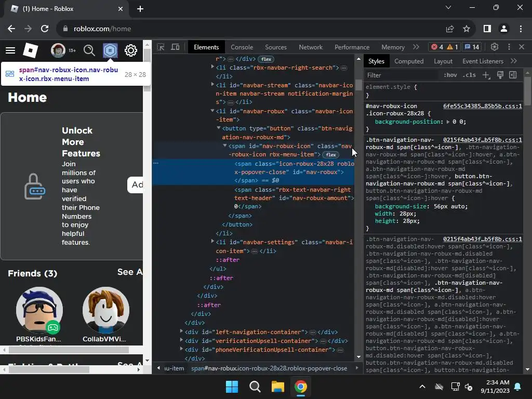532x399 pixels.
Task: Open DevTools settings gear
Action: [495, 47]
